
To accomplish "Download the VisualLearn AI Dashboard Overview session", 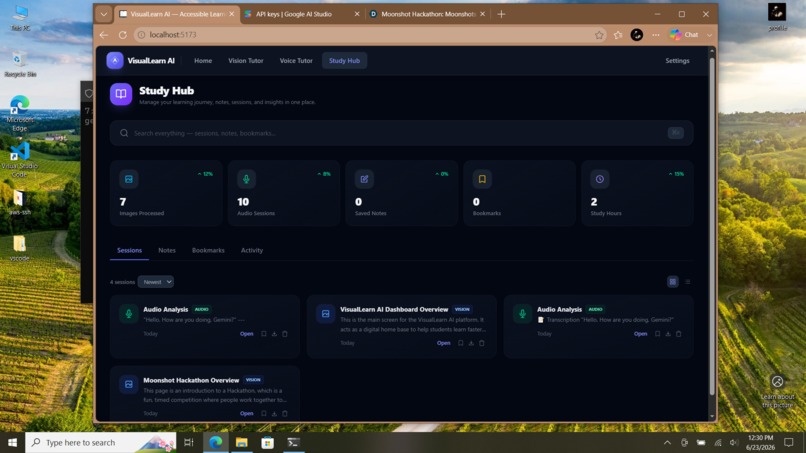I will click(471, 343).
